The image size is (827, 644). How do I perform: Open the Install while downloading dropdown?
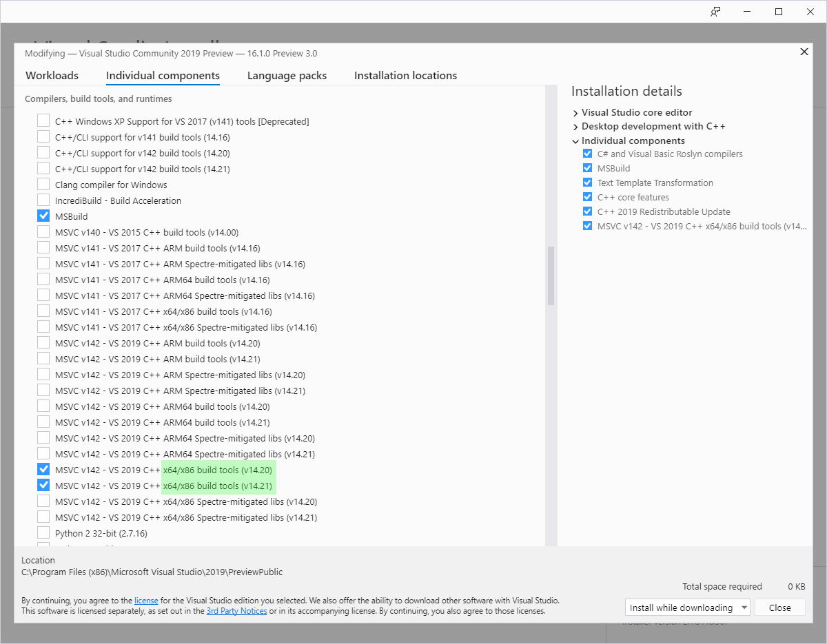pyautogui.click(x=688, y=607)
